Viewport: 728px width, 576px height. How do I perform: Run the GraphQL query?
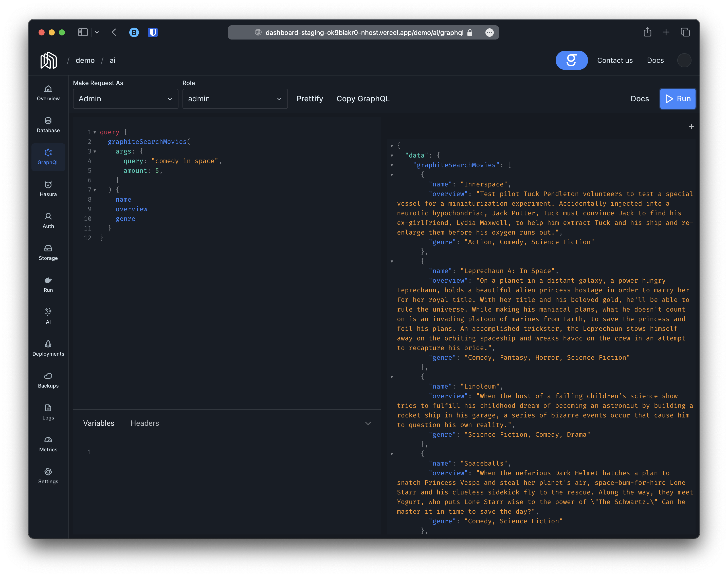[678, 99]
